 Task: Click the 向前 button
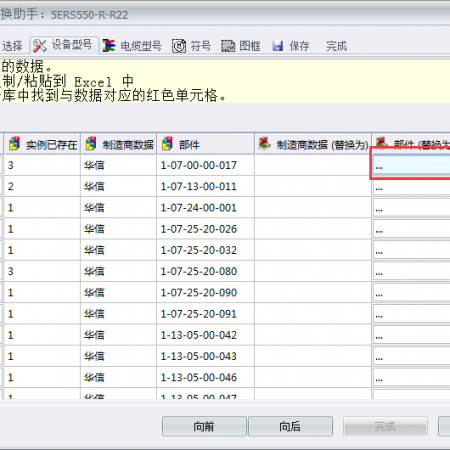(204, 426)
